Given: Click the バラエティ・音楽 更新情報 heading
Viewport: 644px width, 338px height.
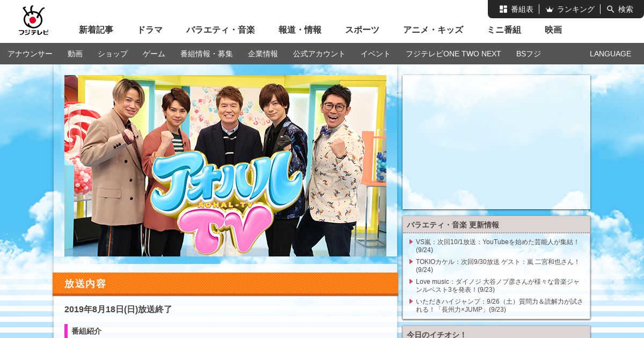Looking at the screenshot, I should pos(453,225).
